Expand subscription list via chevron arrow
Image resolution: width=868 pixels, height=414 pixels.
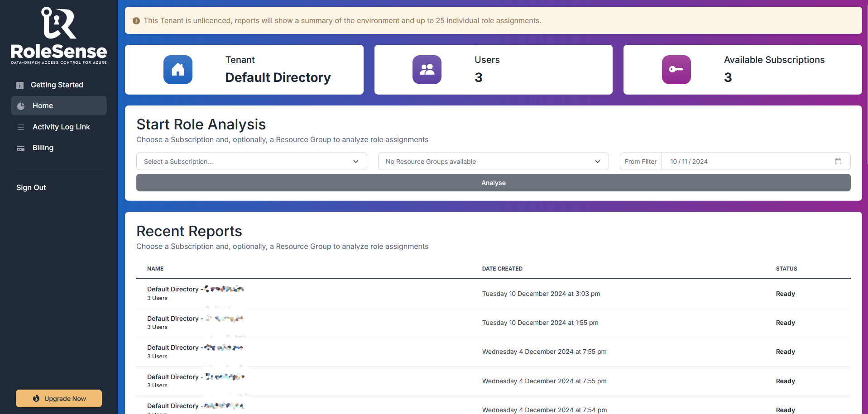point(356,162)
